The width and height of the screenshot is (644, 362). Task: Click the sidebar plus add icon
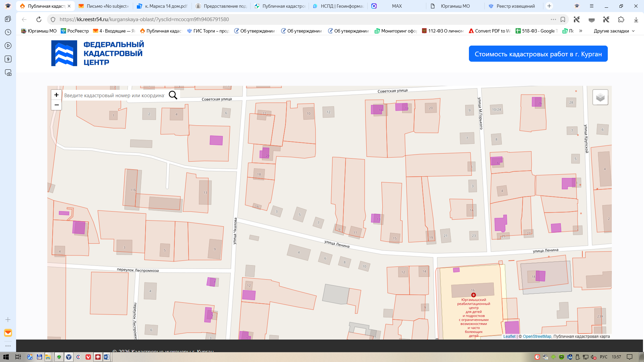tap(8, 320)
